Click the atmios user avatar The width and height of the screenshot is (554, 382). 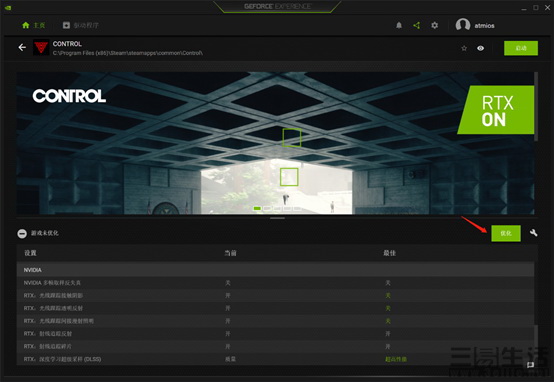pyautogui.click(x=463, y=25)
